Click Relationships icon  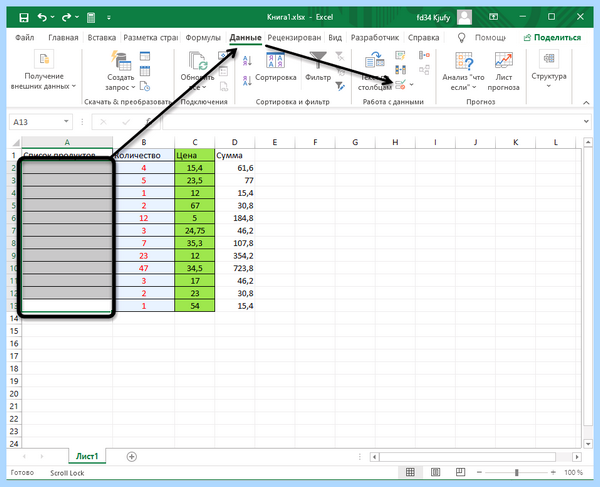click(x=424, y=70)
